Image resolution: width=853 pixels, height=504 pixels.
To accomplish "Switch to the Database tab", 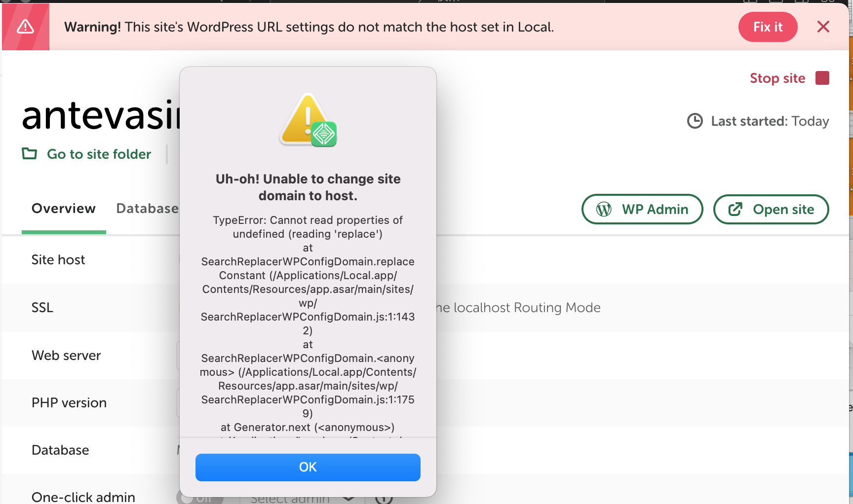I will click(x=147, y=209).
